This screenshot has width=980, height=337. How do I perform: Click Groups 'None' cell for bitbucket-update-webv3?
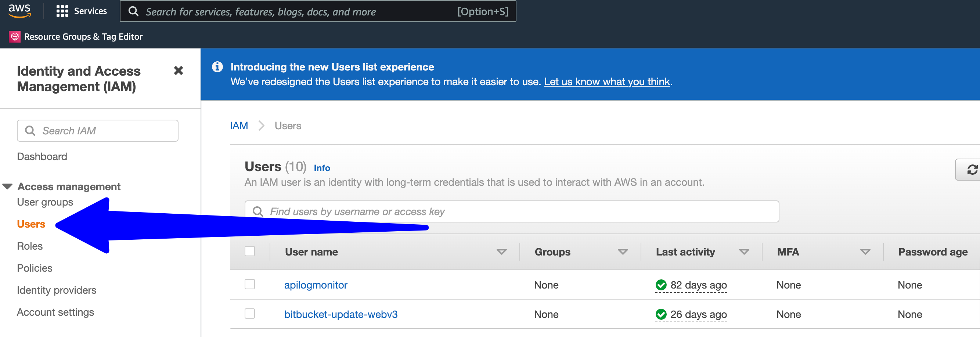[x=546, y=314]
